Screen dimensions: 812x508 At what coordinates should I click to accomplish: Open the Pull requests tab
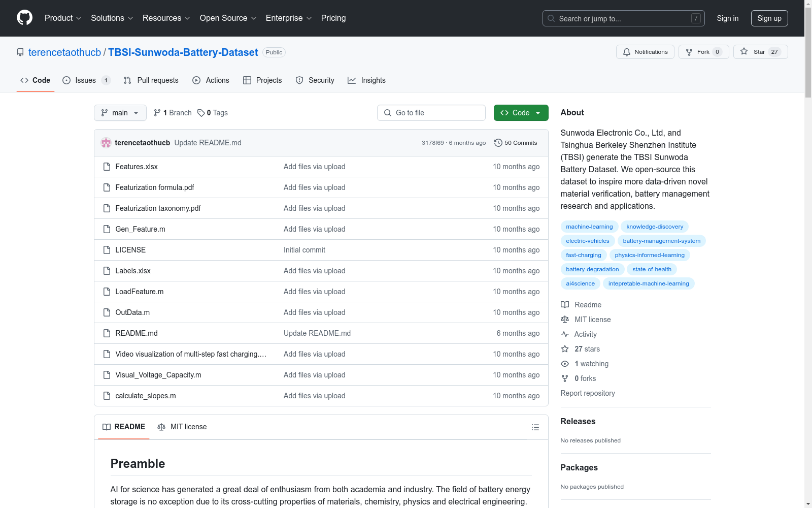point(151,80)
